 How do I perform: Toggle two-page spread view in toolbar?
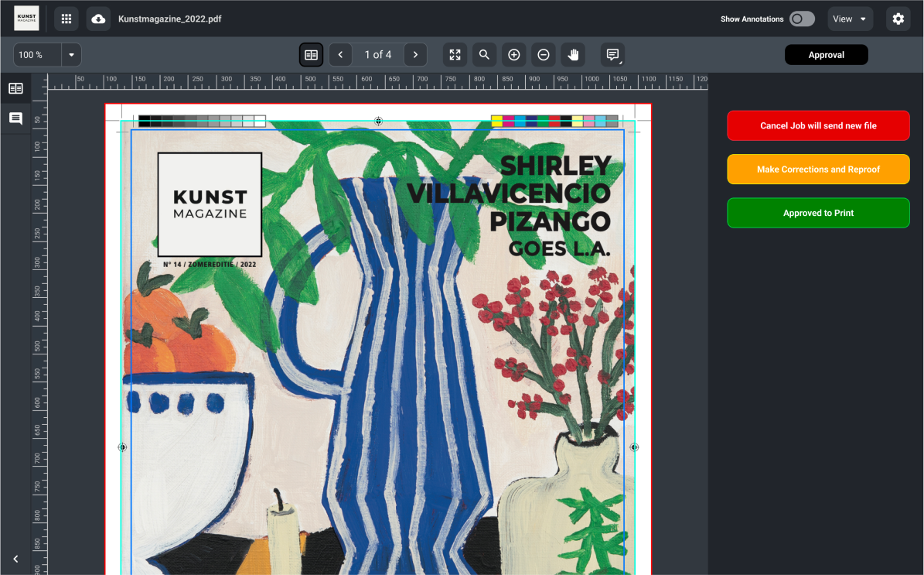click(x=311, y=55)
